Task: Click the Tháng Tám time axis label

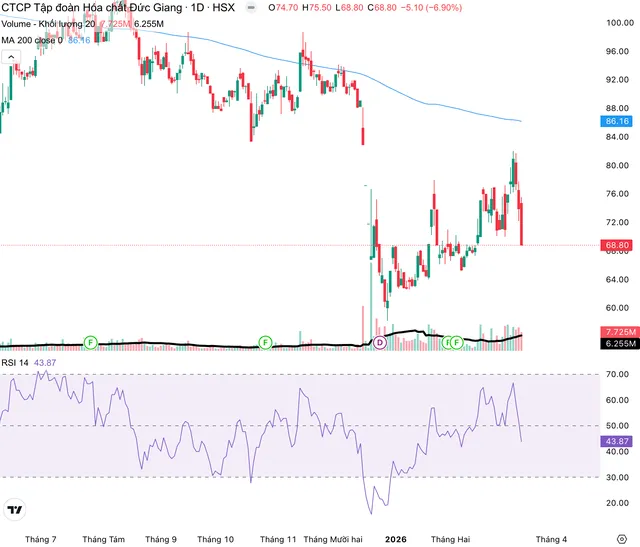Action: pos(103,539)
